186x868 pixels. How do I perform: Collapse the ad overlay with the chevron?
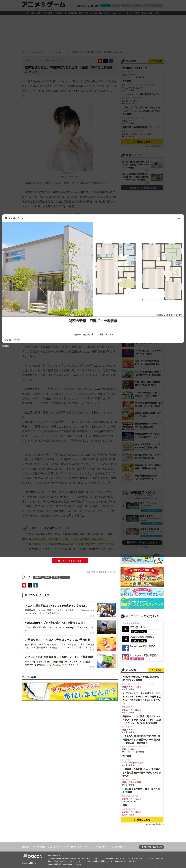coord(179,218)
